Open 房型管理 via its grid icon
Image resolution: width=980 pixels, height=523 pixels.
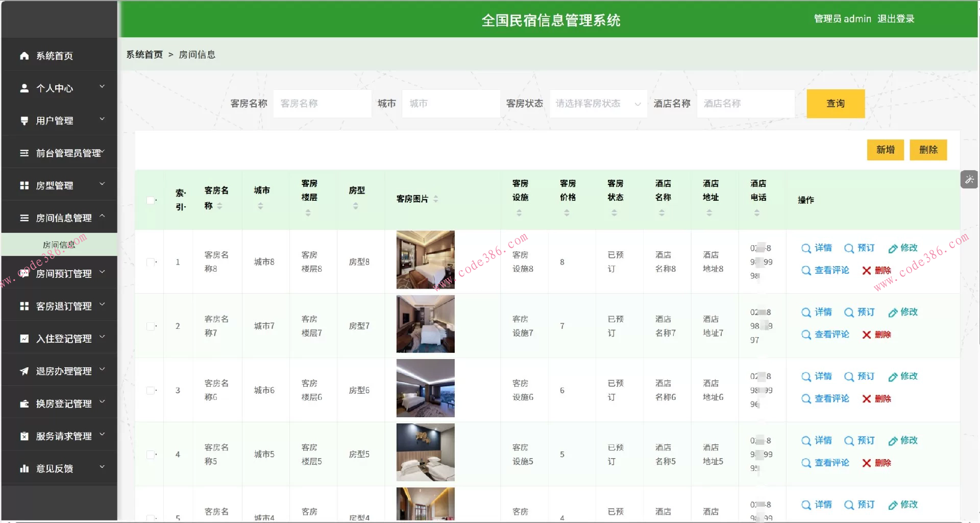point(23,185)
